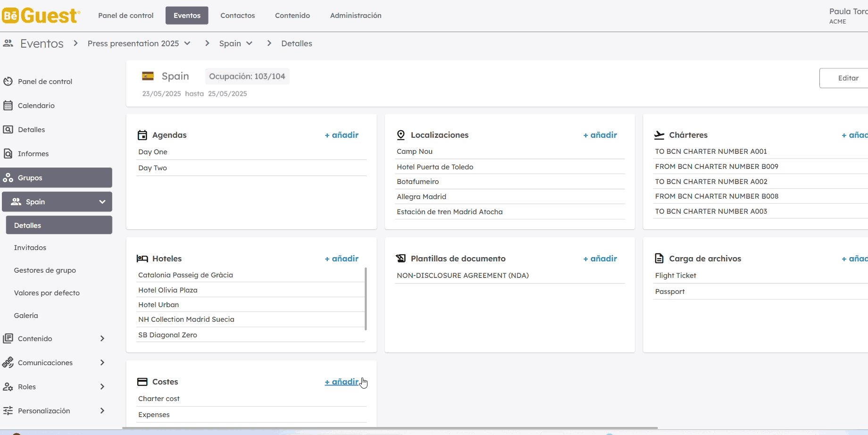The width and height of the screenshot is (868, 435).
Task: Click the Calendario sidebar icon
Action: pos(8,105)
